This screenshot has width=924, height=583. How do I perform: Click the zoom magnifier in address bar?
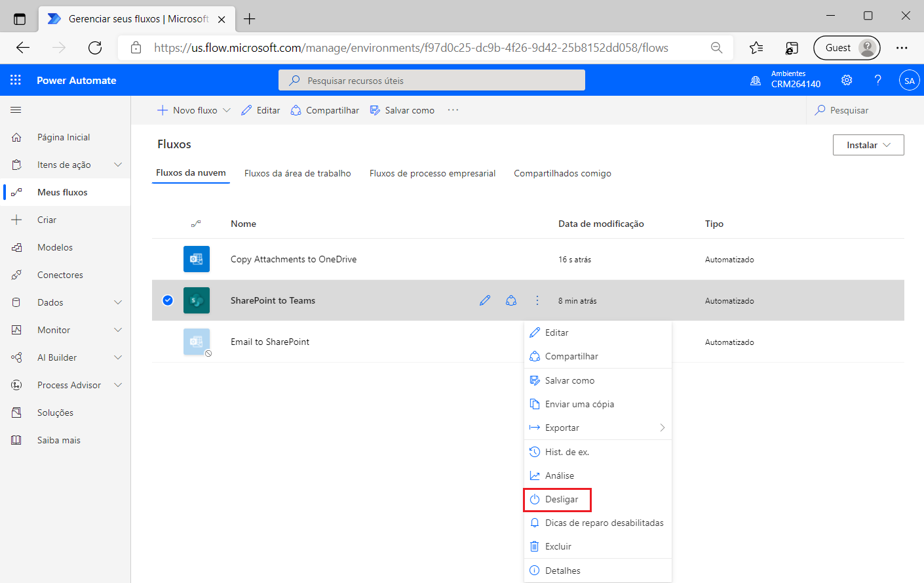(x=716, y=47)
